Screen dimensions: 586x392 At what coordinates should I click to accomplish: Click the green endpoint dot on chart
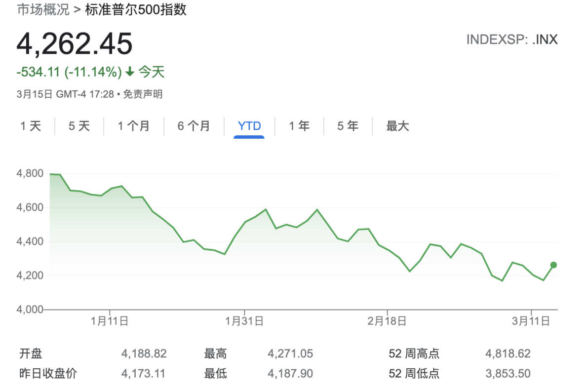pos(553,265)
